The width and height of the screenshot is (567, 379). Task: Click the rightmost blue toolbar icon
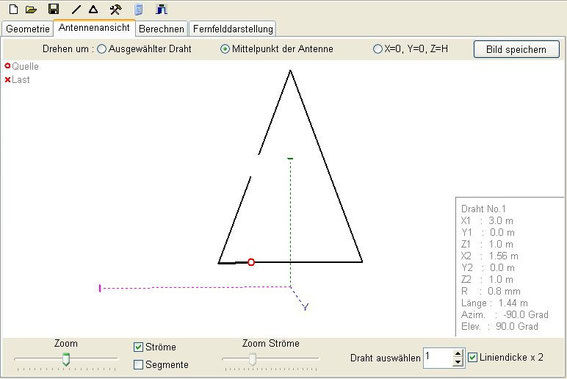pos(161,9)
